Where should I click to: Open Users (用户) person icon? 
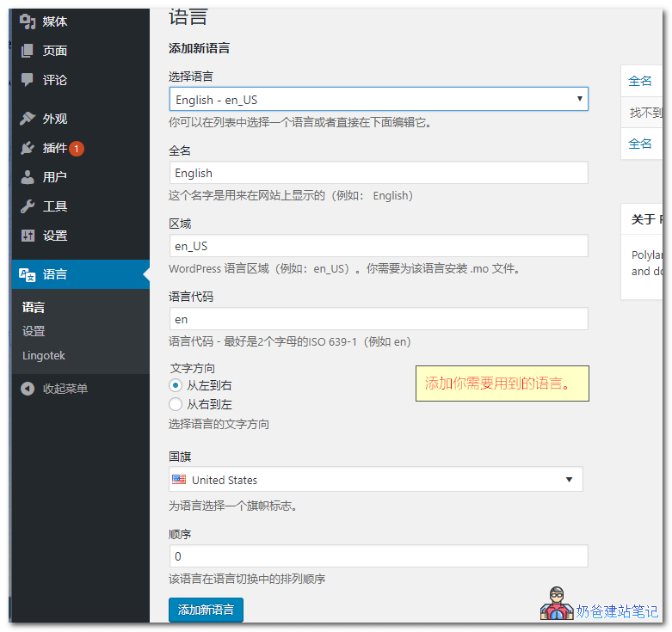(x=28, y=177)
